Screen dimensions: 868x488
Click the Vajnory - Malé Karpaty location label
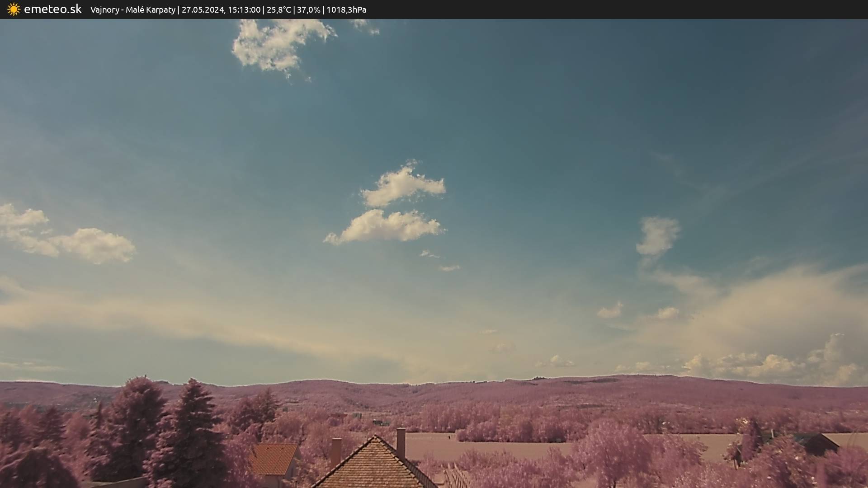tap(132, 9)
